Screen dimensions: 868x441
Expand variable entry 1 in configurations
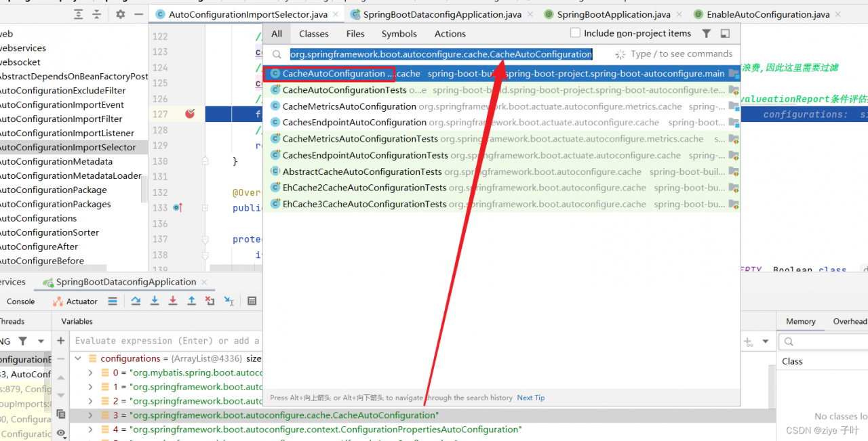pos(92,387)
